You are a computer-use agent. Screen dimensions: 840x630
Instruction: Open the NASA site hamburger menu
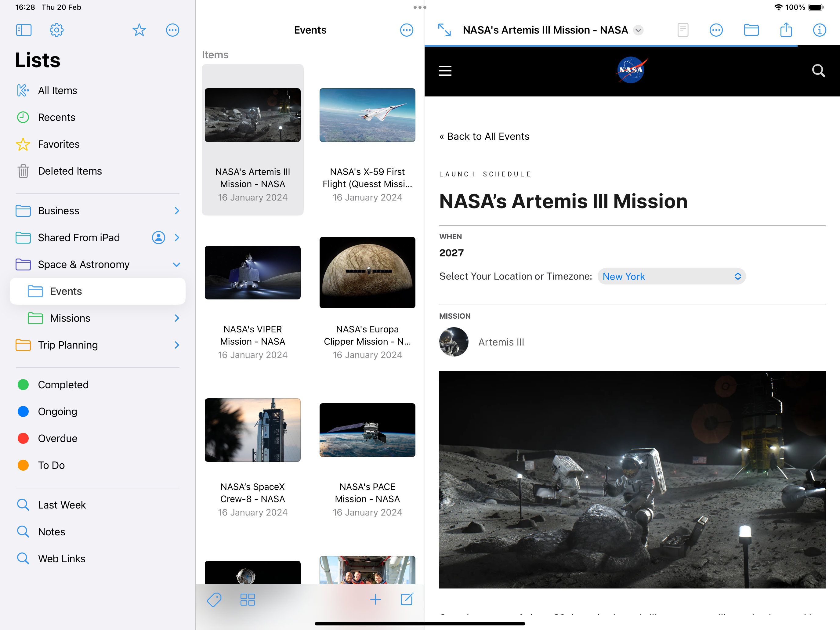(445, 71)
